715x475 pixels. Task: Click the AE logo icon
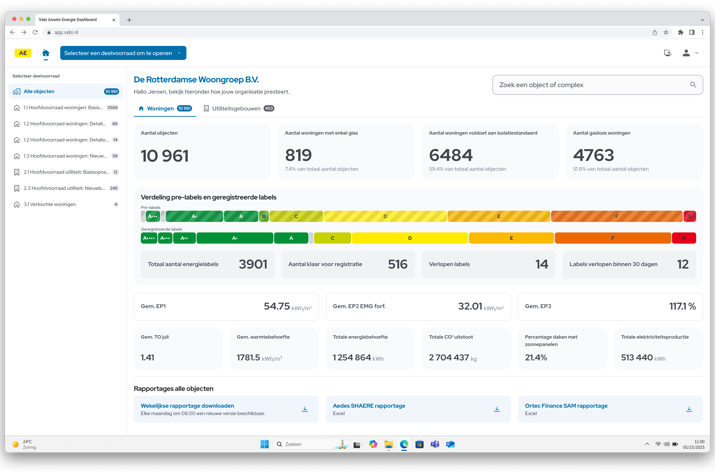coord(23,53)
